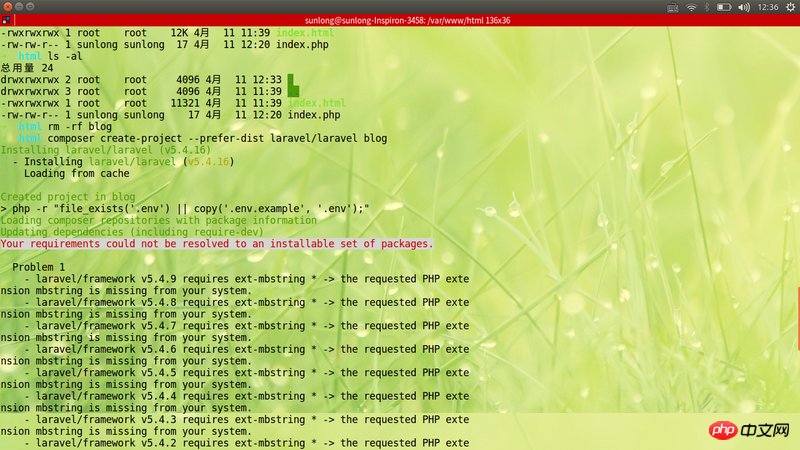Click the 'laravel/framework v5.4.9 requires' line
This screenshot has width=800, height=450.
(x=247, y=279)
